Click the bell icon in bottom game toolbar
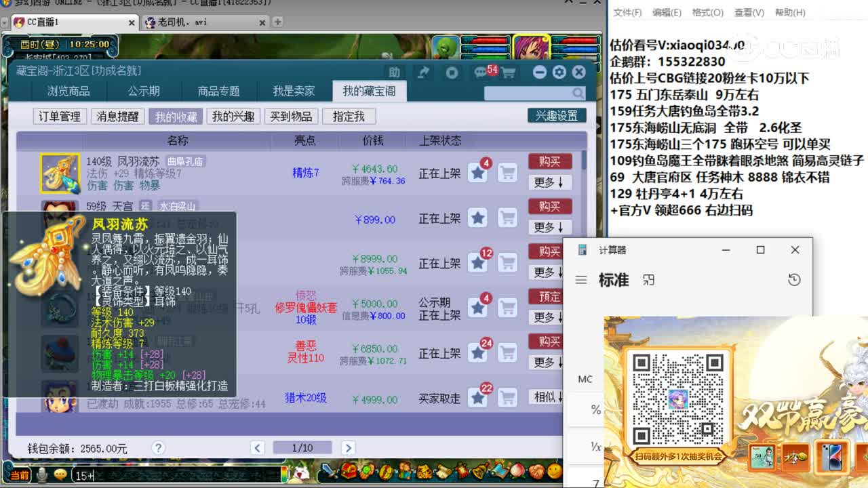868x488 pixels. 479,470
